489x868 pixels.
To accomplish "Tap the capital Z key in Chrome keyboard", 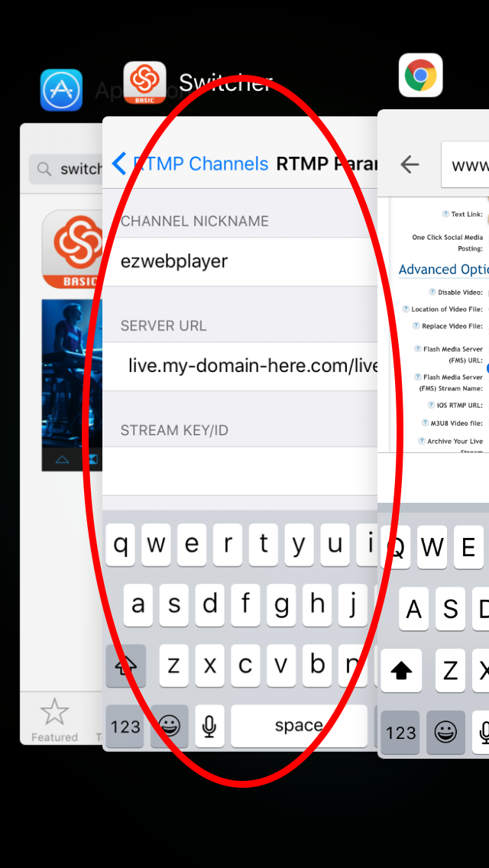I will [x=450, y=671].
